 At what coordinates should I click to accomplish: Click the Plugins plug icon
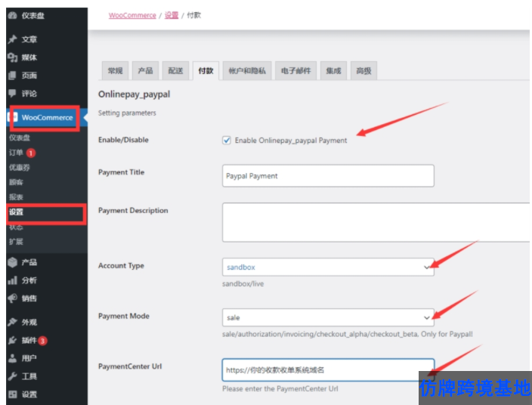pos(13,340)
